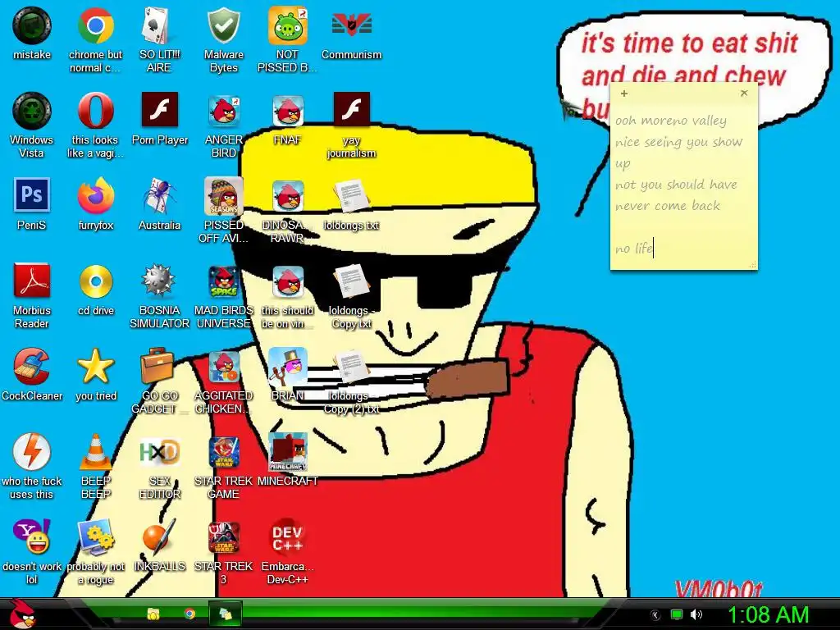Open 'this should be on vin...' icon

(288, 281)
